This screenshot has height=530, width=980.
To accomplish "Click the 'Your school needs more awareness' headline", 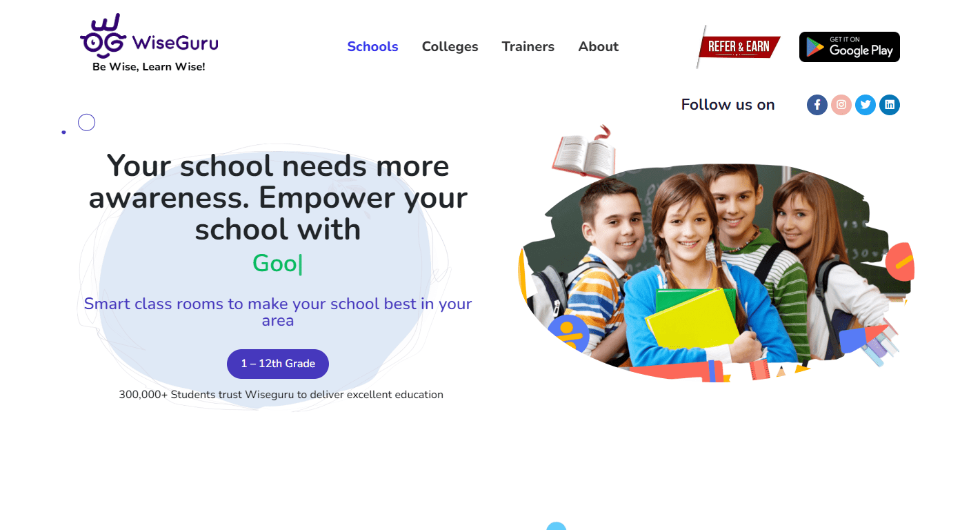I will pyautogui.click(x=278, y=197).
